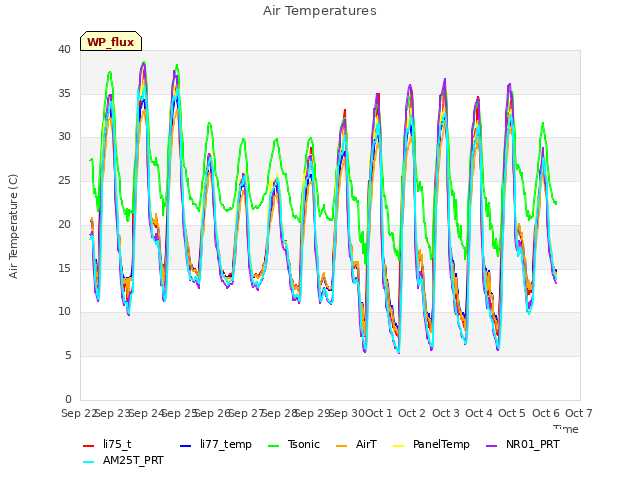Click the Oct 6 x-axis tick label
The height and width of the screenshot is (480, 640).
click(x=546, y=413)
